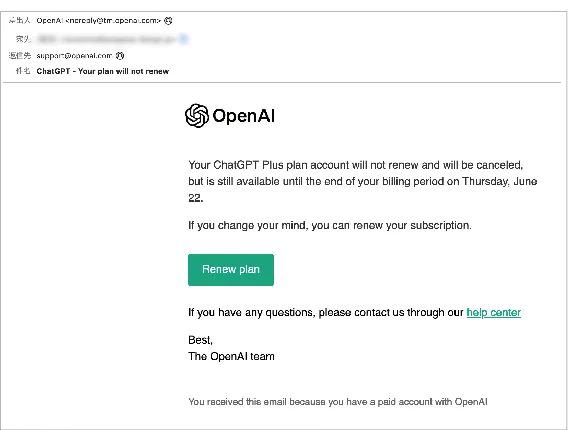Click the contact icon beside sender address
Viewport: 568px width, 430px height.
click(168, 21)
